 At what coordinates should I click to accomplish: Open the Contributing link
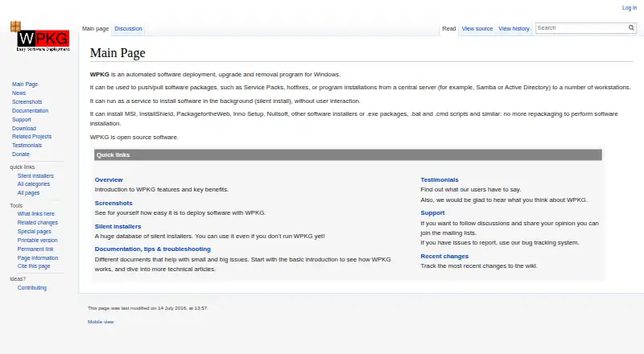32,288
